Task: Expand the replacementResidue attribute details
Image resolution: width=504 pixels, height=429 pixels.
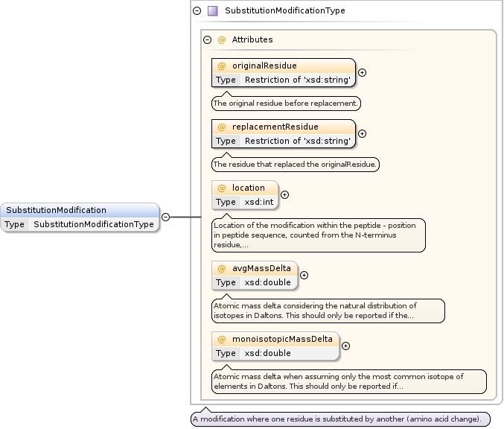Action: pos(362,134)
